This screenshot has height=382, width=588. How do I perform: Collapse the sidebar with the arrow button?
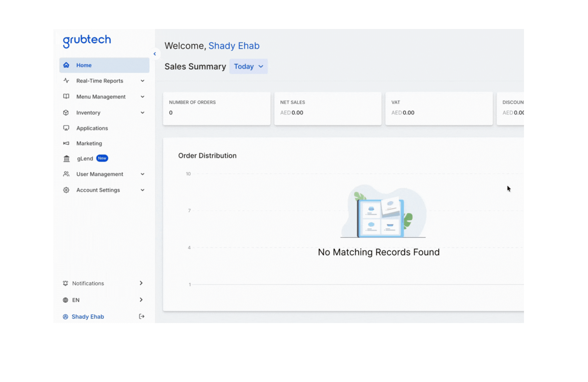(x=155, y=54)
